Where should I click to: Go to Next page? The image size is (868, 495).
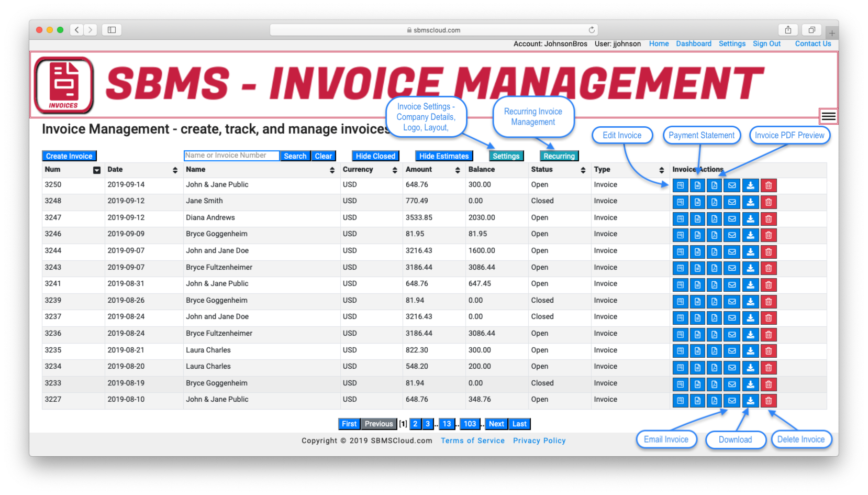coord(496,424)
